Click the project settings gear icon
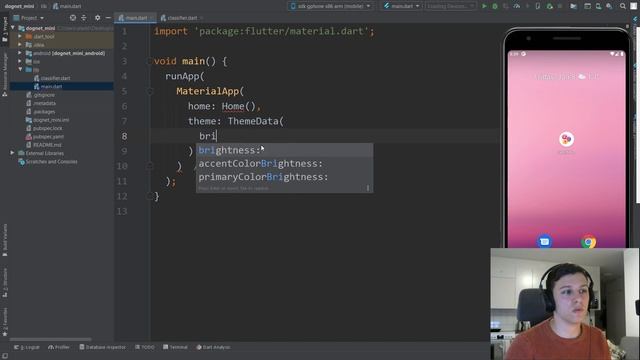The image size is (640, 360). tap(97, 18)
